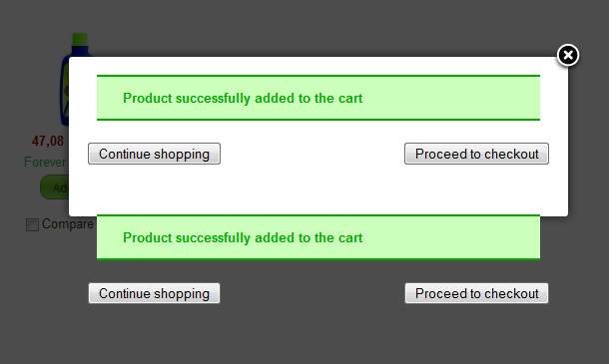Open the Forever product name link
This screenshot has height=364, width=609.
(x=45, y=162)
